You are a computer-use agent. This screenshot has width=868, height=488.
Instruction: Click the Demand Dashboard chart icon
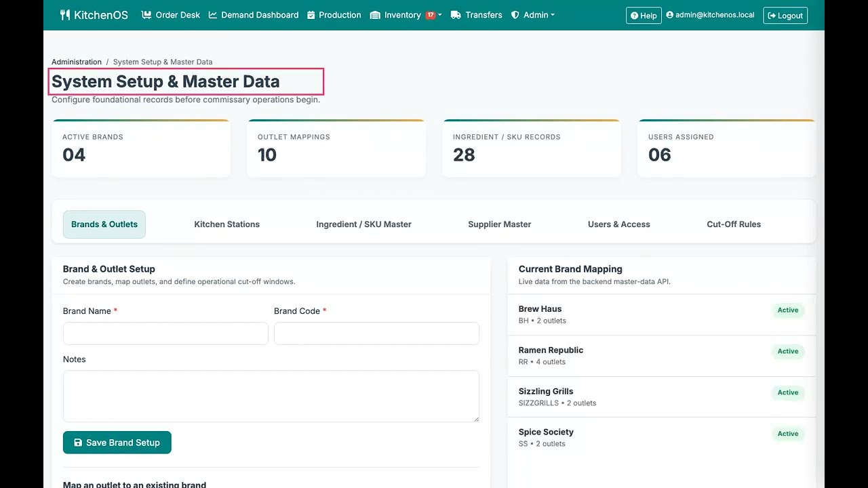(x=213, y=15)
